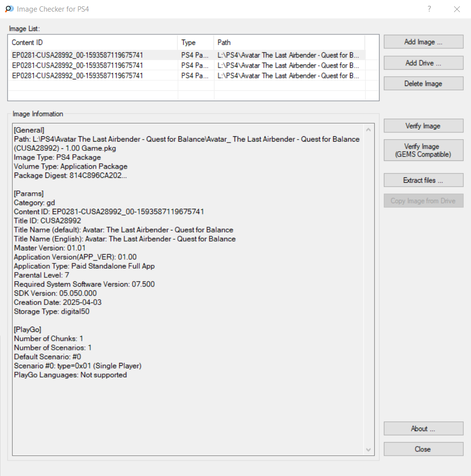Click the 'Parental Level: 7' line
Screen dimensions: 471x476
42,275
